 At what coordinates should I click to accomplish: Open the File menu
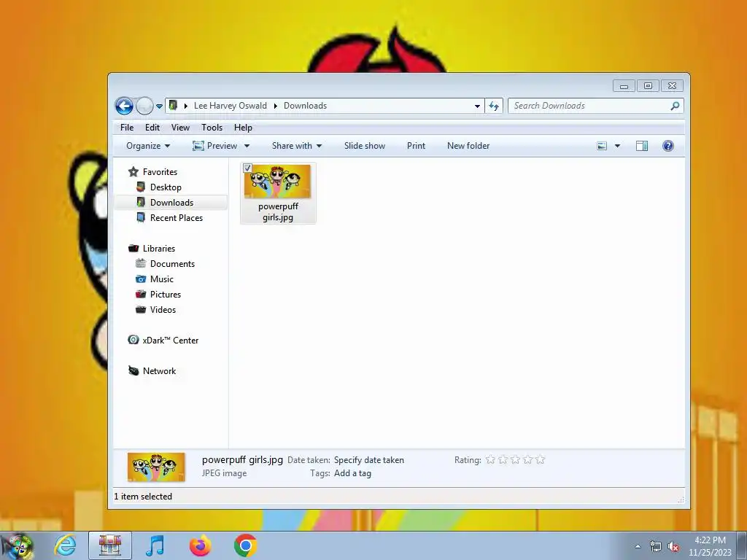click(x=127, y=128)
